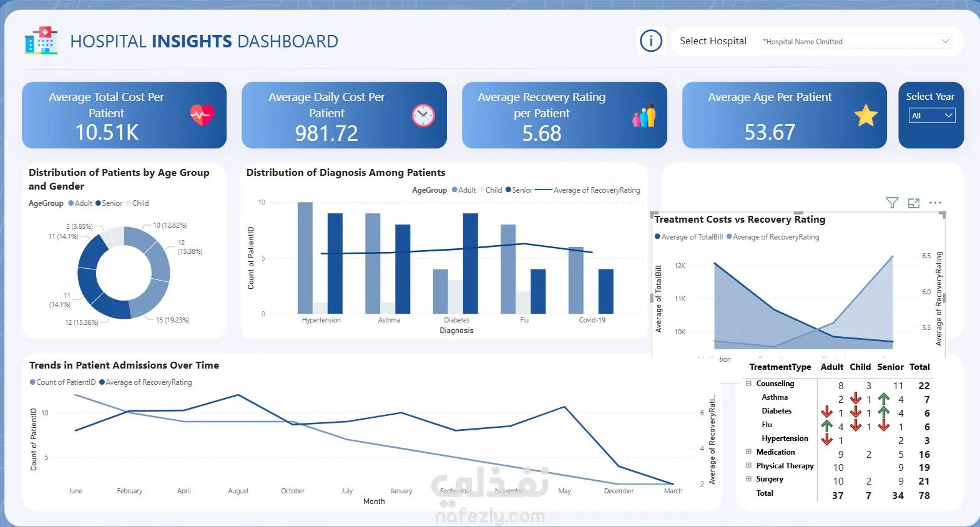Toggle Child legend in Diagnosis chart
This screenshot has width=980, height=527.
(x=490, y=190)
